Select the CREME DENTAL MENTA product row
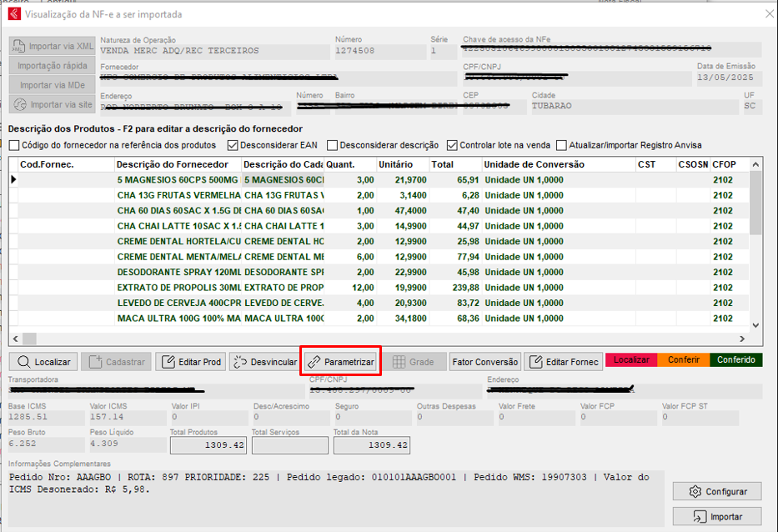 pyautogui.click(x=179, y=256)
